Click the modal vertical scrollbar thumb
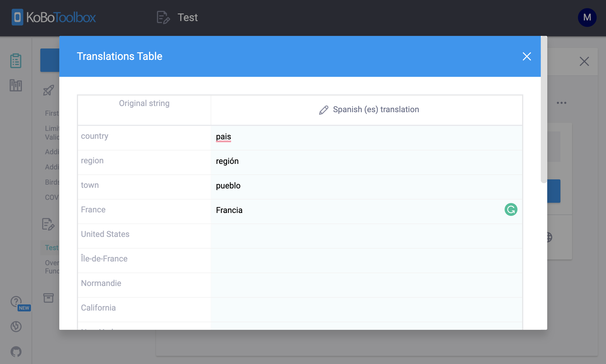Viewport: 606px width, 364px height. (543, 110)
